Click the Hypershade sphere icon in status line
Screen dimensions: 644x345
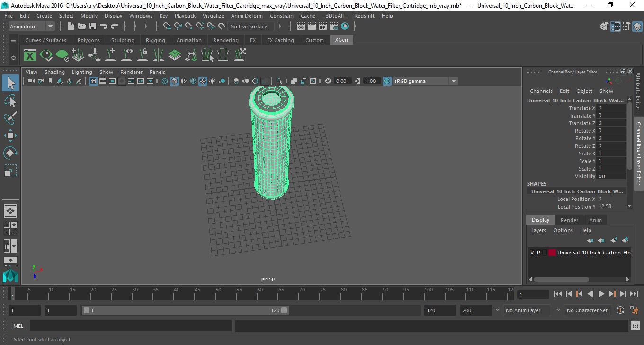(345, 27)
